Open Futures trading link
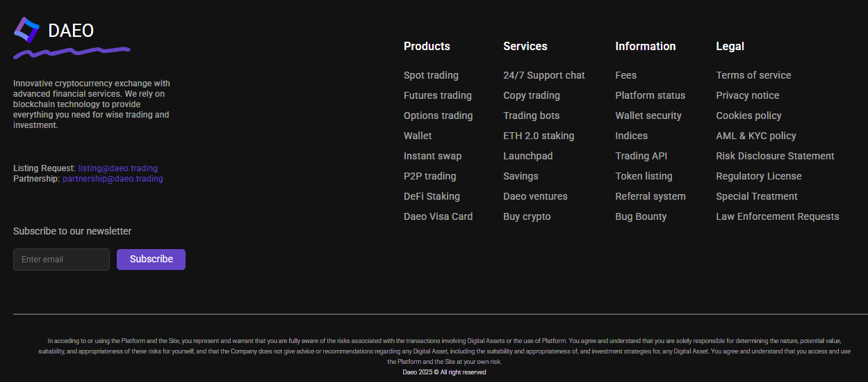Screen dimensions: 868x382 tap(437, 95)
